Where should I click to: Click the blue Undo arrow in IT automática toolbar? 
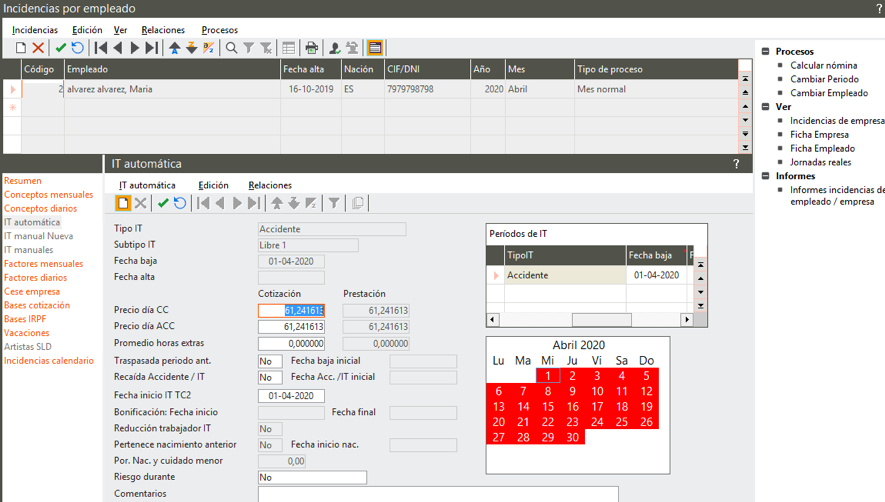coord(179,203)
